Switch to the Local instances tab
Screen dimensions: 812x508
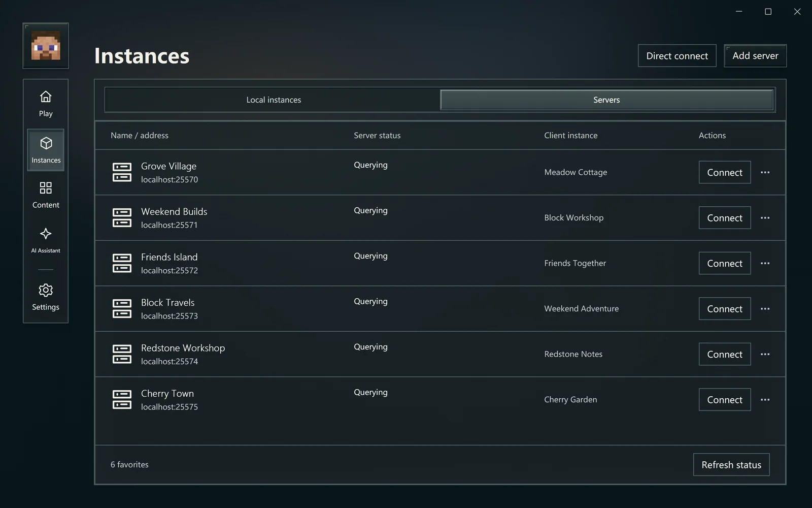point(274,100)
